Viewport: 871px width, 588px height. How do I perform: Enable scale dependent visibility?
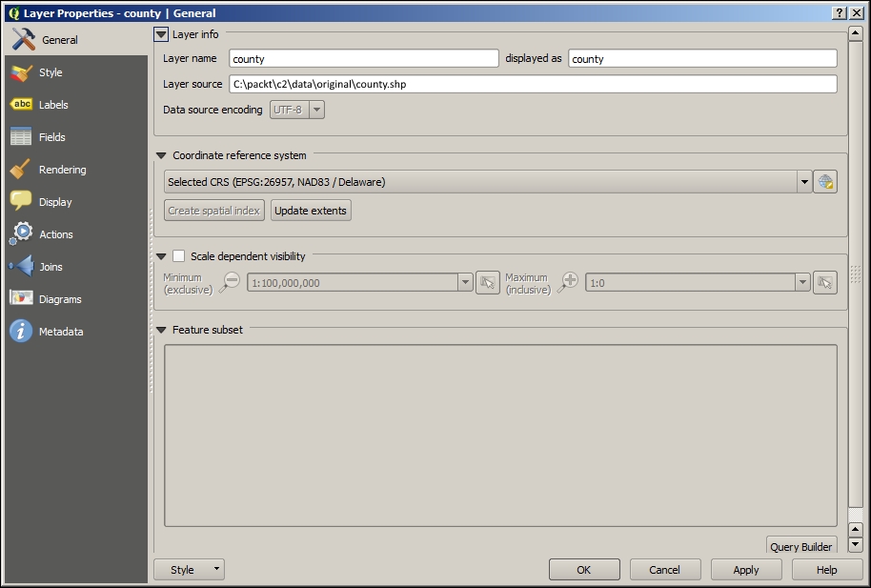pos(178,255)
